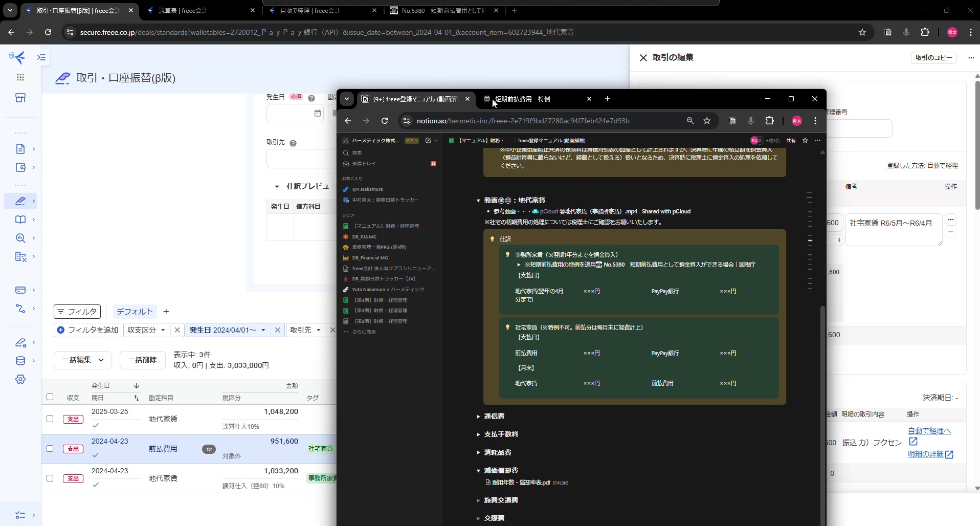Toggle the select-all checkbox in table header
The height and width of the screenshot is (526, 980).
pyautogui.click(x=50, y=397)
